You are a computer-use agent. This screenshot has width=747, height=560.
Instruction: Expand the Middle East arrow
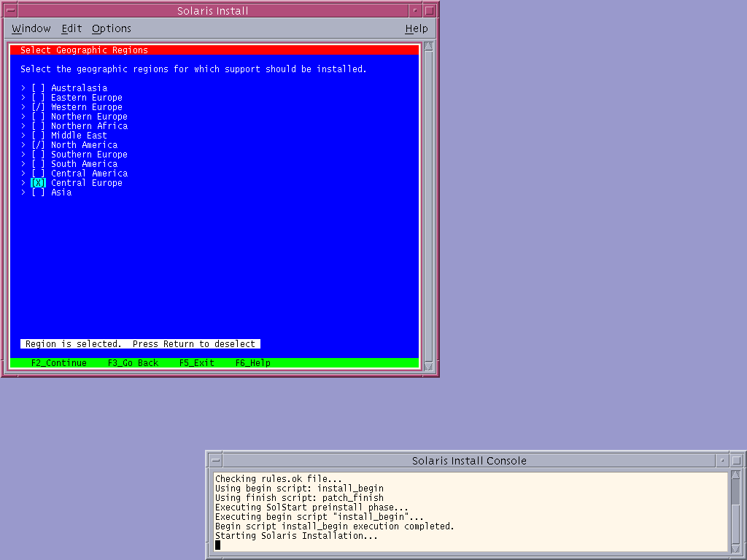pos(23,136)
